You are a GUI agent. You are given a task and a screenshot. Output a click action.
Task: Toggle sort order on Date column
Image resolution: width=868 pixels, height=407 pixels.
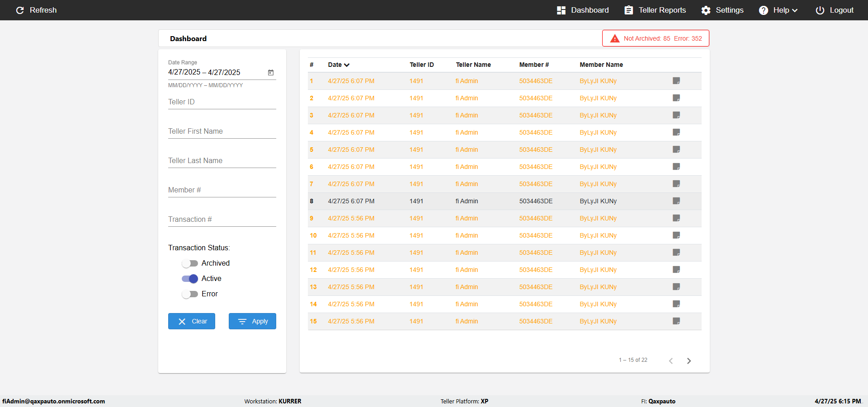(339, 65)
